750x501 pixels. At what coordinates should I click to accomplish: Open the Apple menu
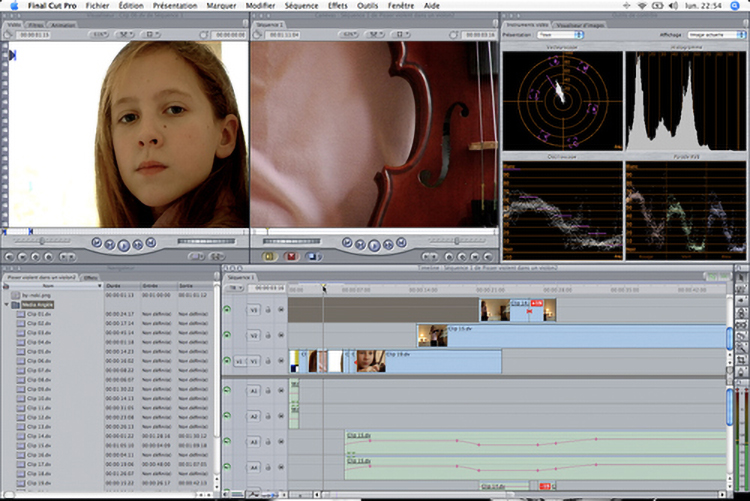click(x=14, y=6)
